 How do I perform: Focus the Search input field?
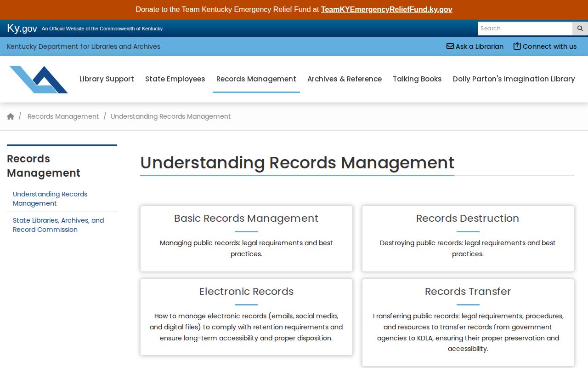coord(525,29)
